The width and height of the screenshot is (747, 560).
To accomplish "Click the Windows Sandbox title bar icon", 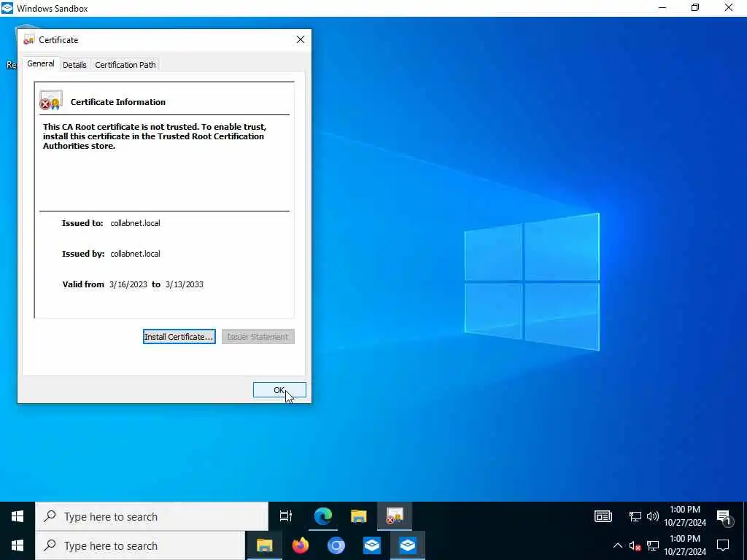I will 7,8.
